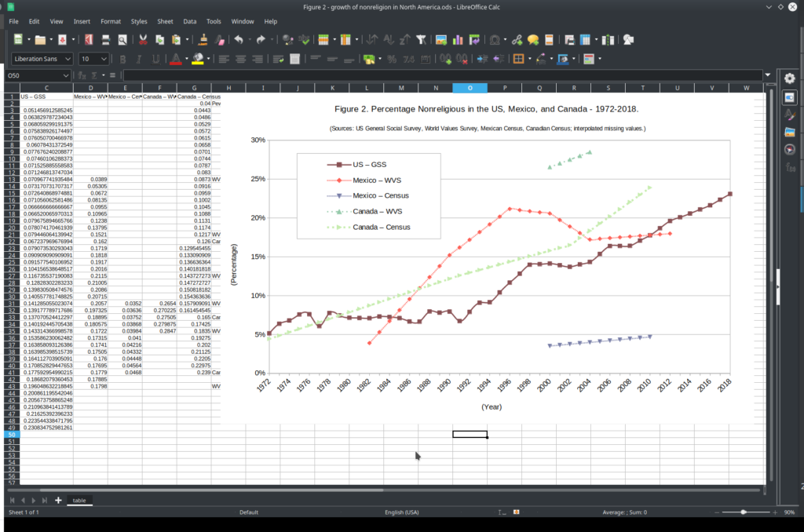Apply the red font color
804x532 pixels.
(175, 59)
